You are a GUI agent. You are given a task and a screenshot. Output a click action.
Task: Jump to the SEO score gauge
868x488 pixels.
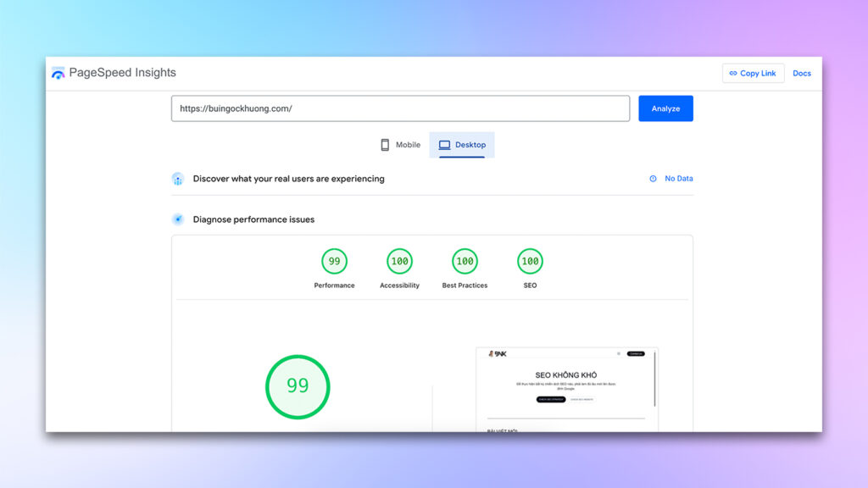coord(531,261)
